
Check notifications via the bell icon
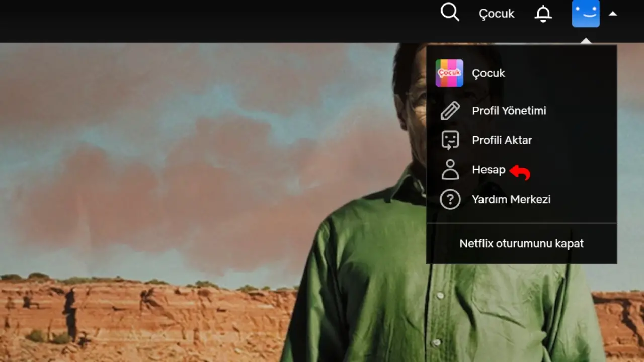(x=543, y=14)
